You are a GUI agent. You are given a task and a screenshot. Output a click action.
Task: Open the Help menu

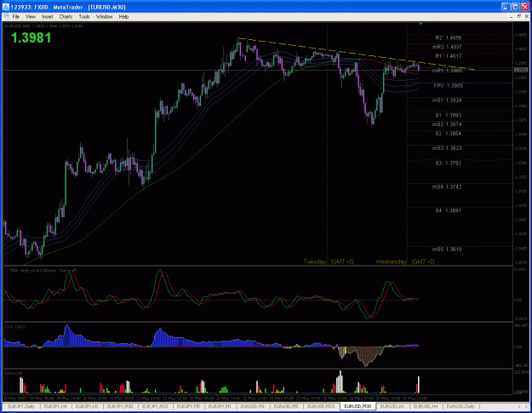123,17
